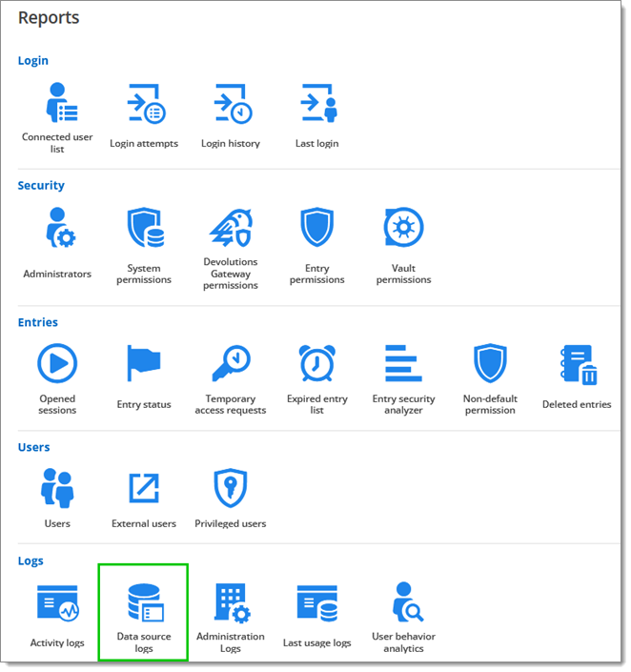Select the System permissions report
Image resolution: width=631 pixels, height=672 pixels.
[x=144, y=229]
